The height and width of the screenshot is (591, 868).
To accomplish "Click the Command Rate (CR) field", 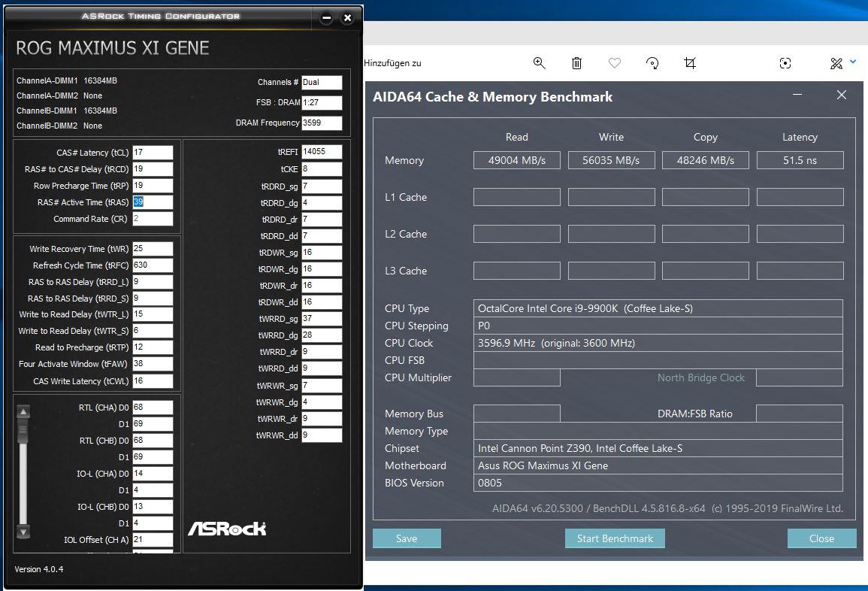I will coord(153,219).
